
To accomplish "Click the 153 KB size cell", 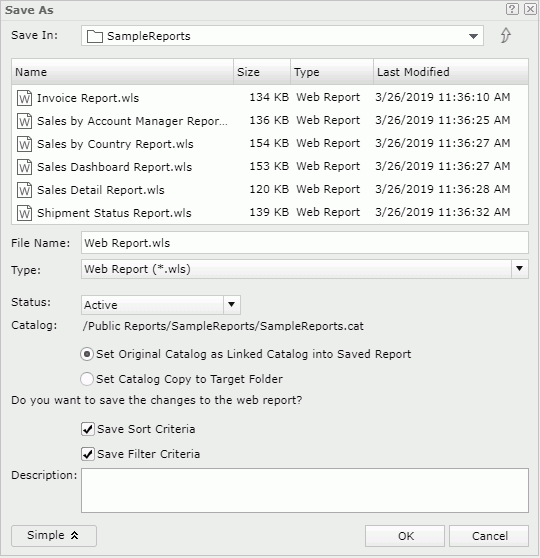I will click(x=269, y=166).
